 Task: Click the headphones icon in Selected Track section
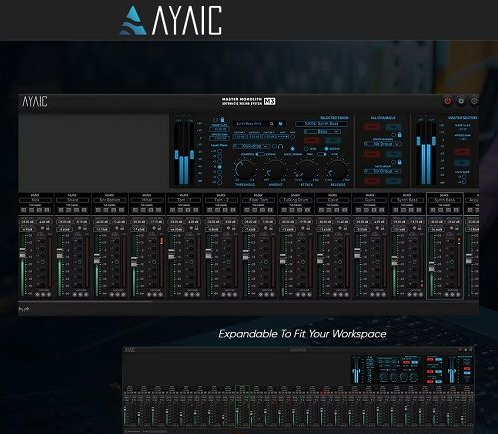click(x=280, y=146)
